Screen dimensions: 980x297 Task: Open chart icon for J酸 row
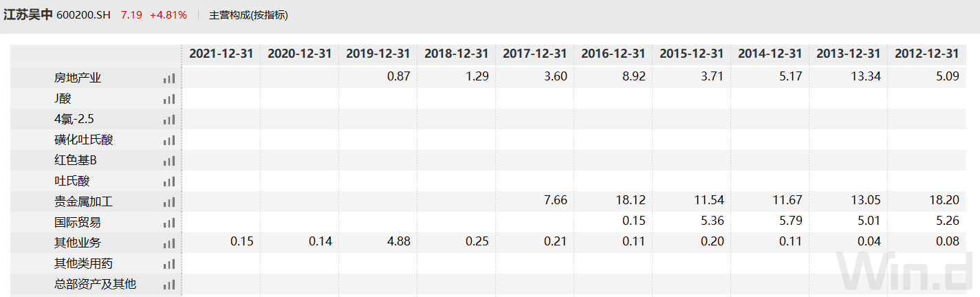tap(169, 99)
